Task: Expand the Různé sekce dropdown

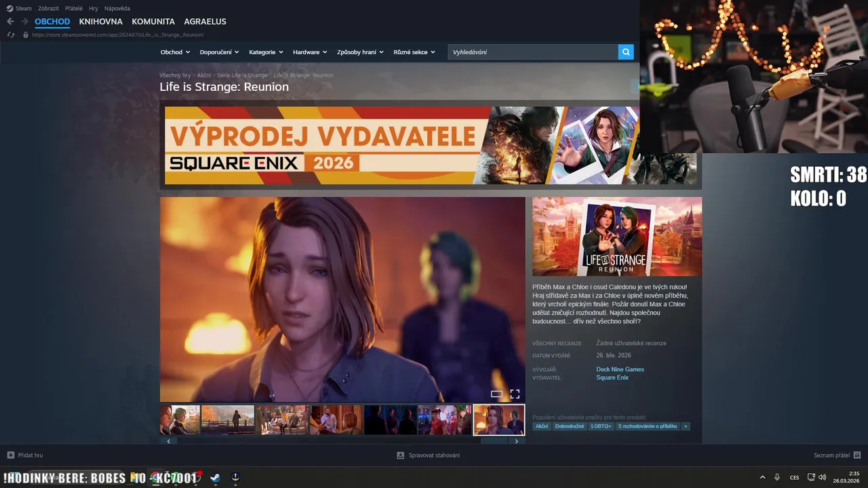Action: point(414,52)
